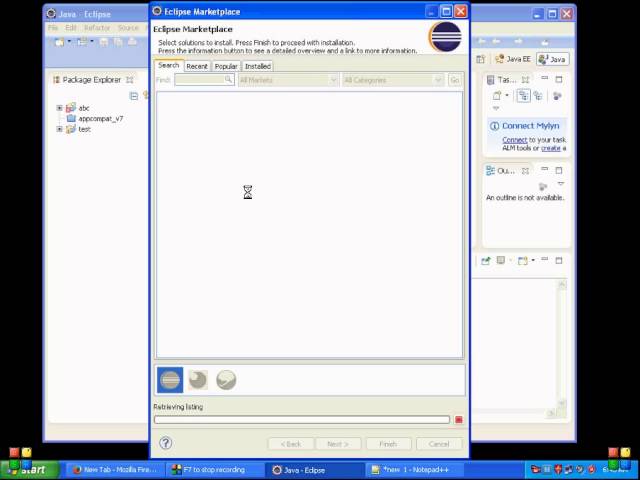Switch to the Java EE perspective
The width and height of the screenshot is (640, 480).
513,60
